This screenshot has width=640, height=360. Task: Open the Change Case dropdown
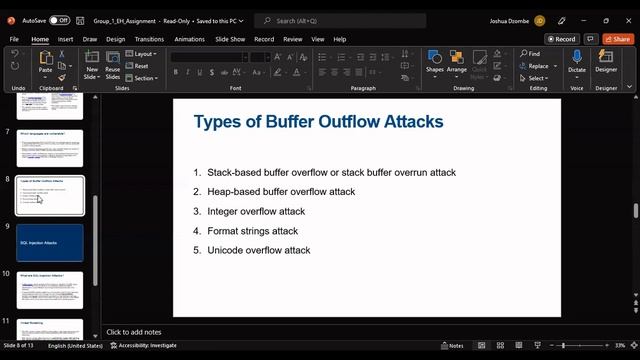pos(258,72)
